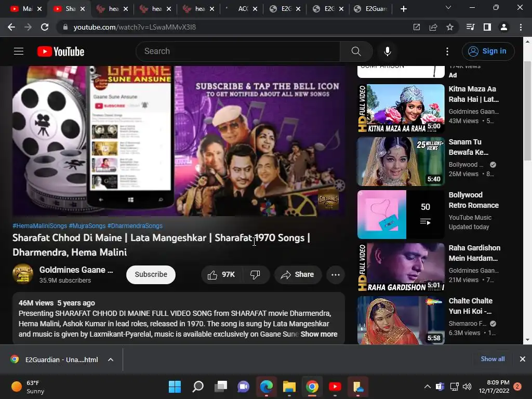Screen dimensions: 532x399
Task: Open the YouTube hamburger guide menu
Action: click(19, 51)
